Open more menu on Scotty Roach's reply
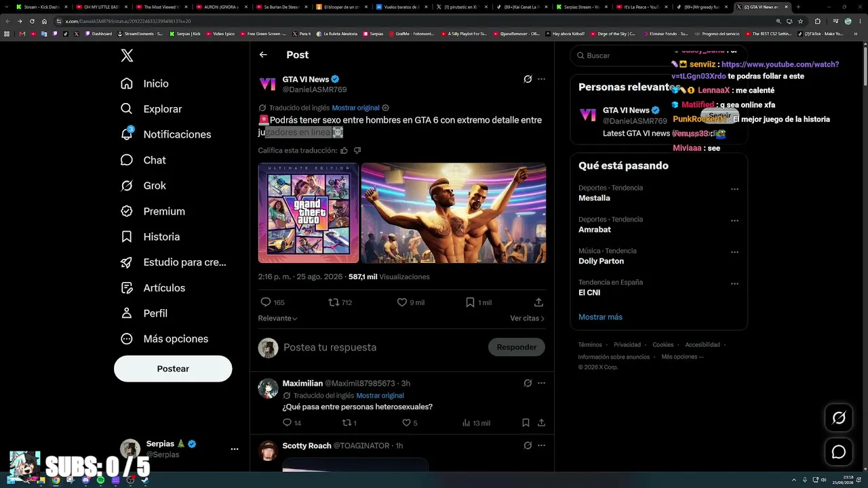This screenshot has width=868, height=488. [541, 446]
